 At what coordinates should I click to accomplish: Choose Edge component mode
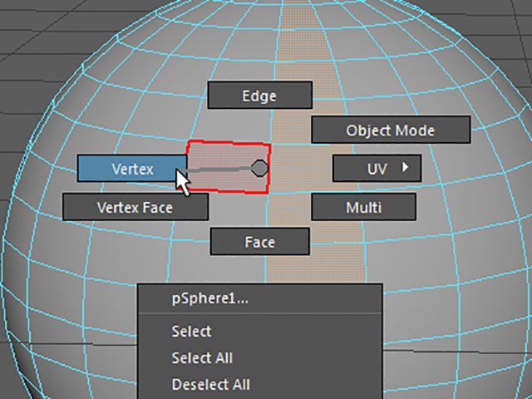coord(260,96)
